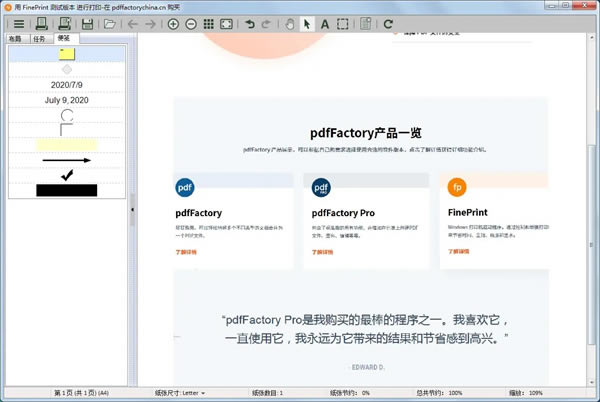This screenshot has width=600, height=402.
Task: Click the FinePrint 了解详情 link
Action: [461, 251]
